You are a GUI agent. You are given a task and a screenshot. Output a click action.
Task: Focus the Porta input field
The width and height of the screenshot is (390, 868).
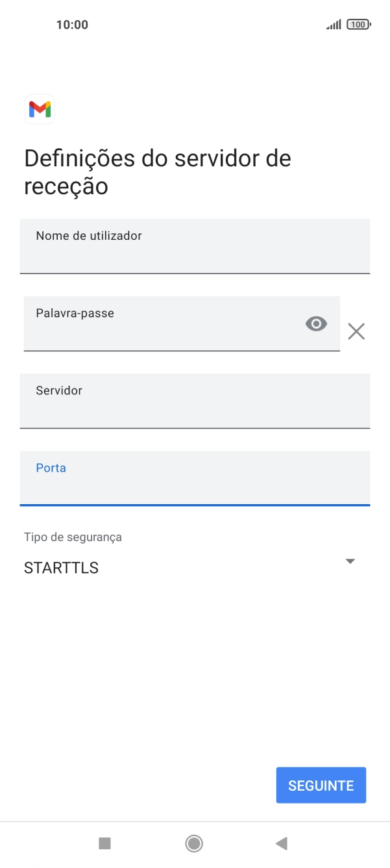point(195,478)
